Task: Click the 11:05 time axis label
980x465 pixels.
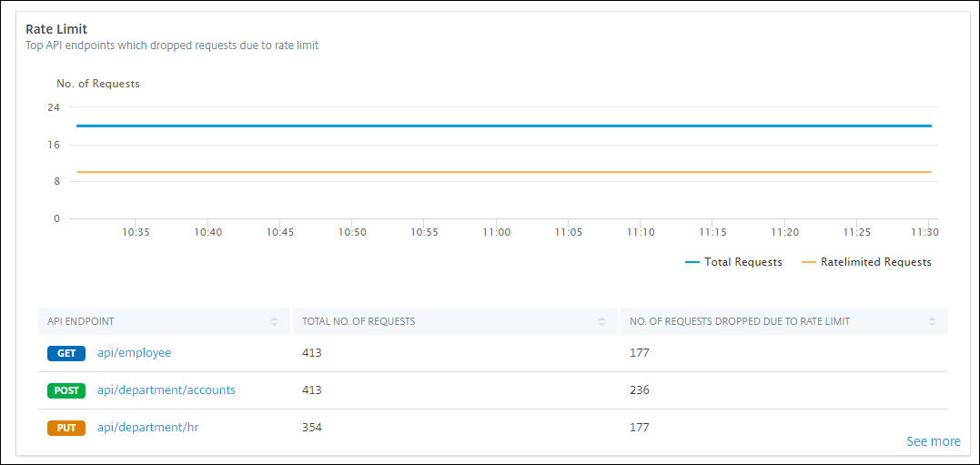Action: pyautogui.click(x=568, y=232)
